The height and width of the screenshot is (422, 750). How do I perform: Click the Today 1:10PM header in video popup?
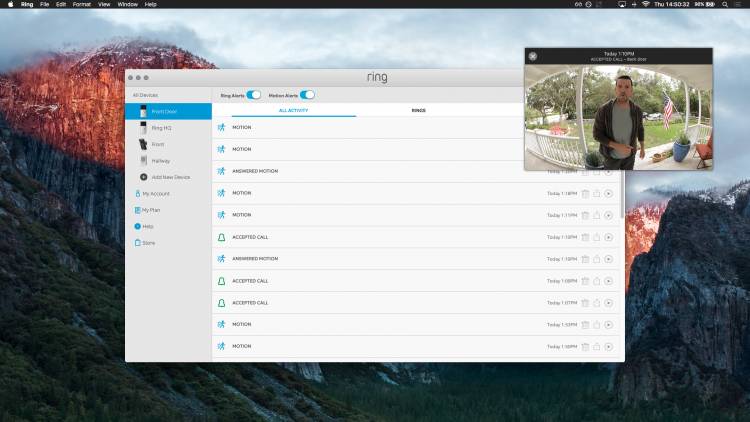(618, 54)
